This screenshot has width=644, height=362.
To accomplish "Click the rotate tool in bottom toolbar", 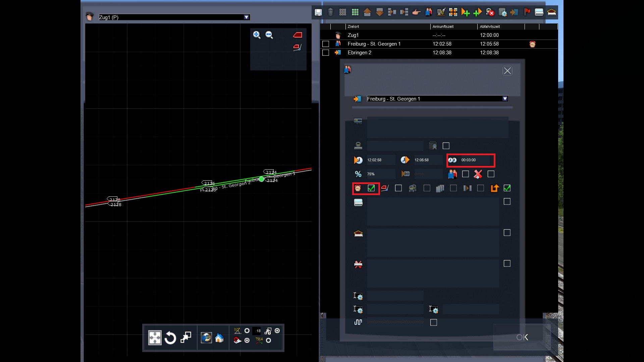I will click(x=170, y=338).
